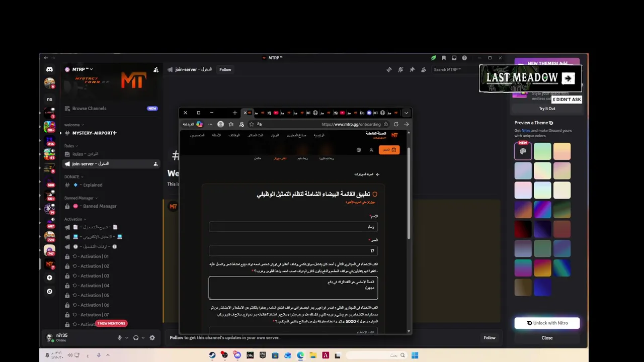Screen dimensions: 644x362
Task: Open browser tab list dropdown arrow
Action: 407,113
